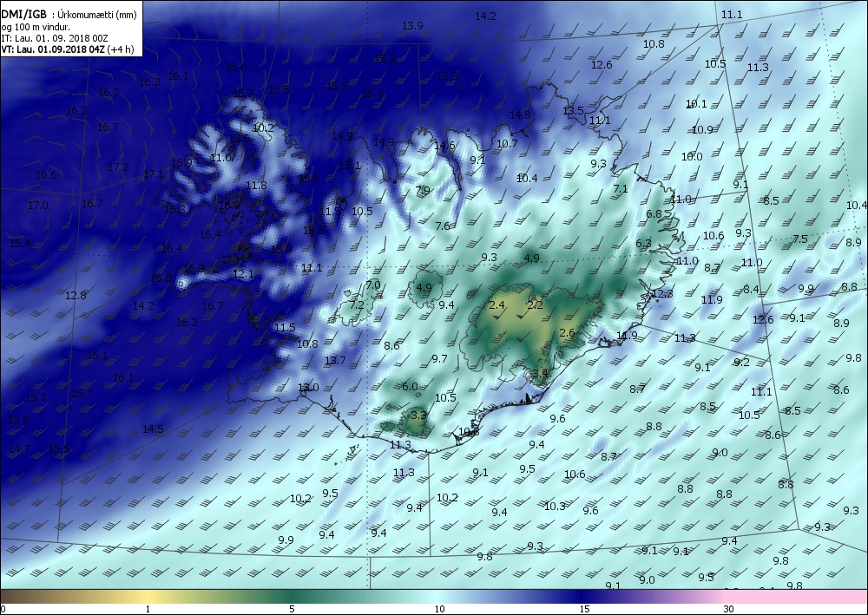Click the map value 13.9 at the top
Screen dimensions: 868x615
click(412, 25)
